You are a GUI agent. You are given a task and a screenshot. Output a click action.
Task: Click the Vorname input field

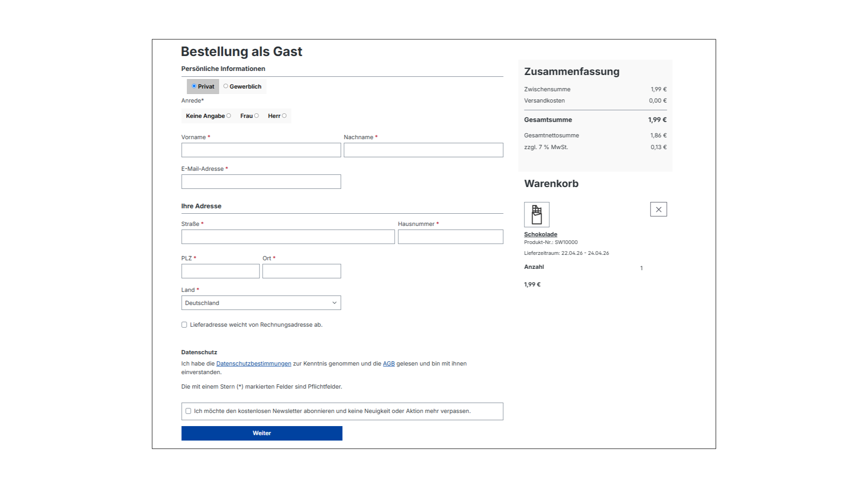(261, 150)
